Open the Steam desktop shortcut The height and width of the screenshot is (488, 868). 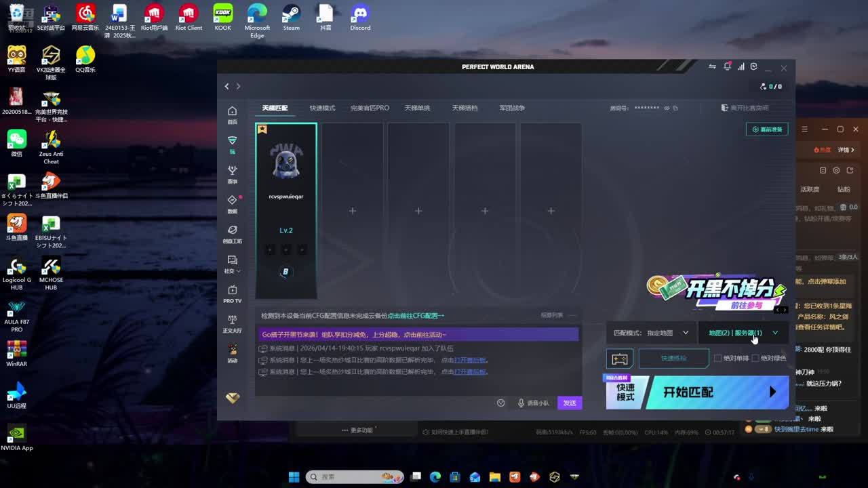[x=291, y=18]
